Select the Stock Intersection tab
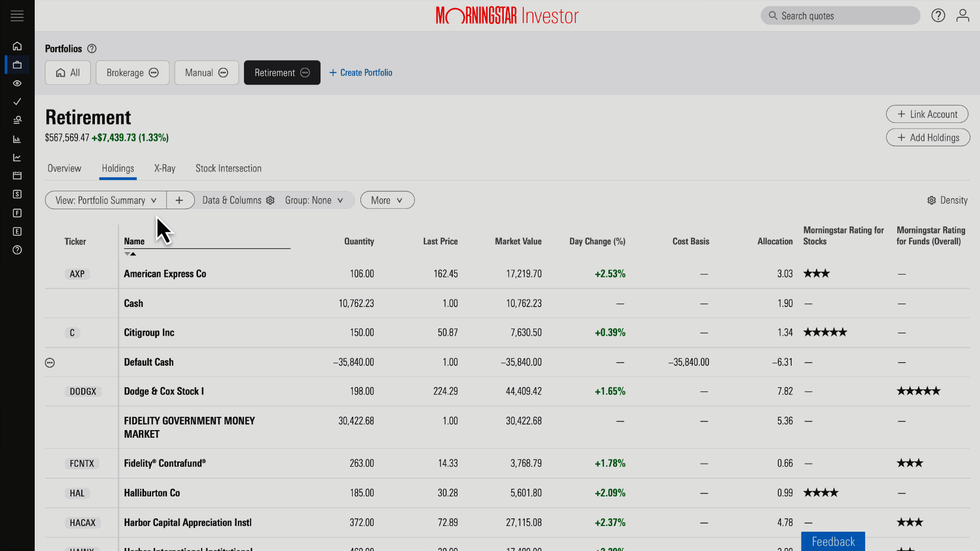Image resolution: width=980 pixels, height=551 pixels. pos(229,167)
